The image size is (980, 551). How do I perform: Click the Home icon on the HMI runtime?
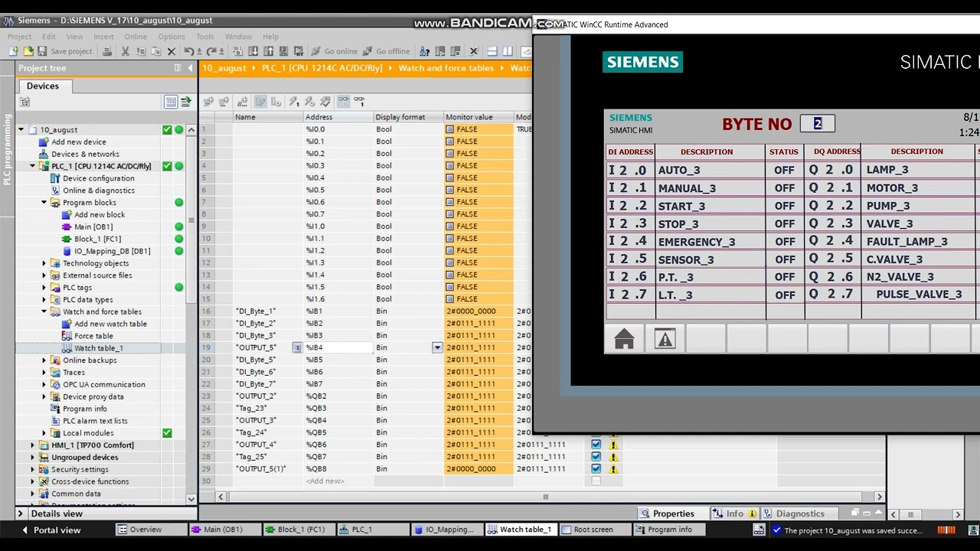click(624, 338)
